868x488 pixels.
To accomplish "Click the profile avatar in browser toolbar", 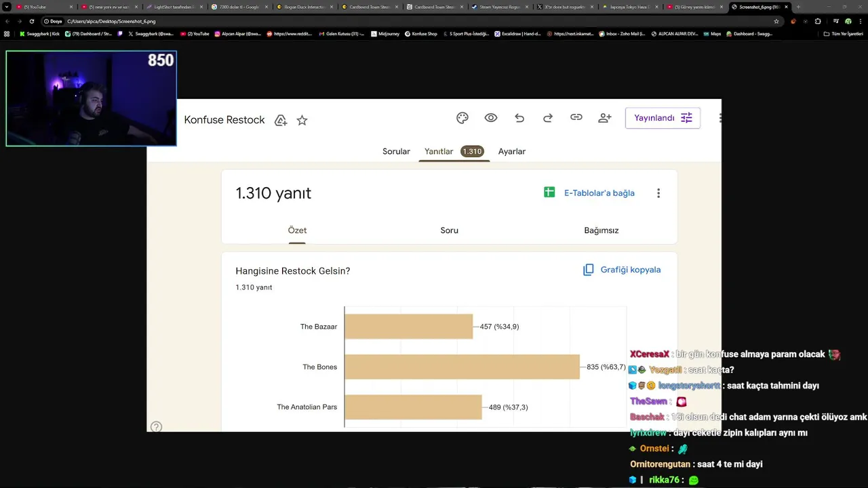I will [848, 22].
